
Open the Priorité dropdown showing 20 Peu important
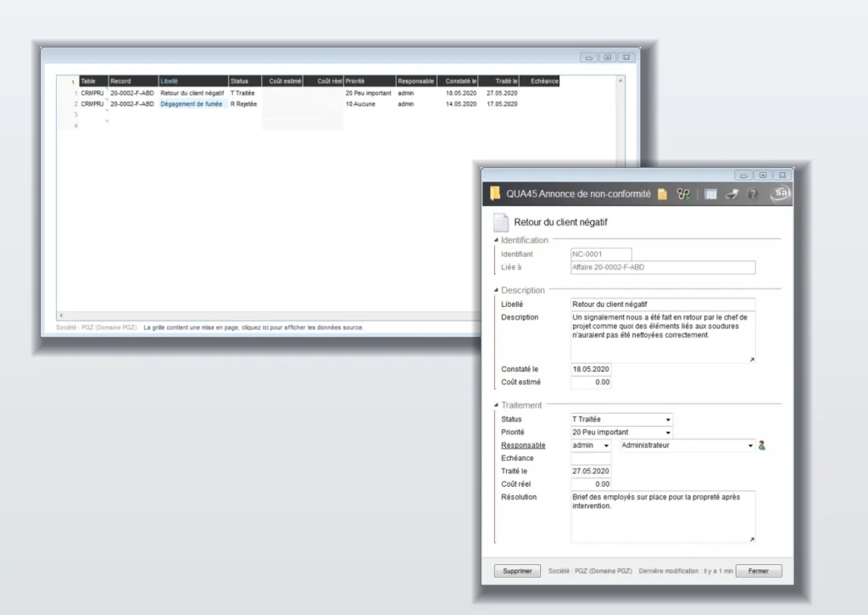pos(668,432)
